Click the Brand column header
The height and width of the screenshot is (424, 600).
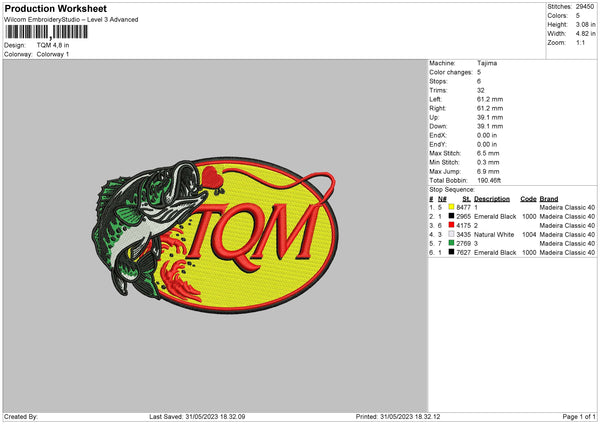[549, 199]
